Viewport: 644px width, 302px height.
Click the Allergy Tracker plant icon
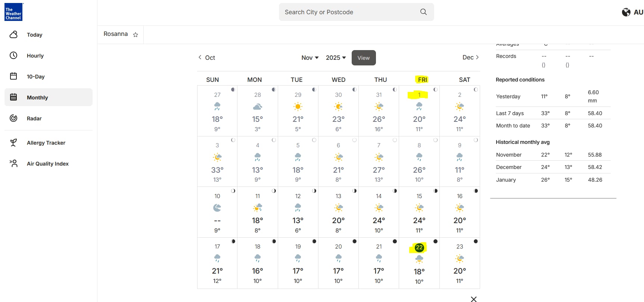(13, 142)
